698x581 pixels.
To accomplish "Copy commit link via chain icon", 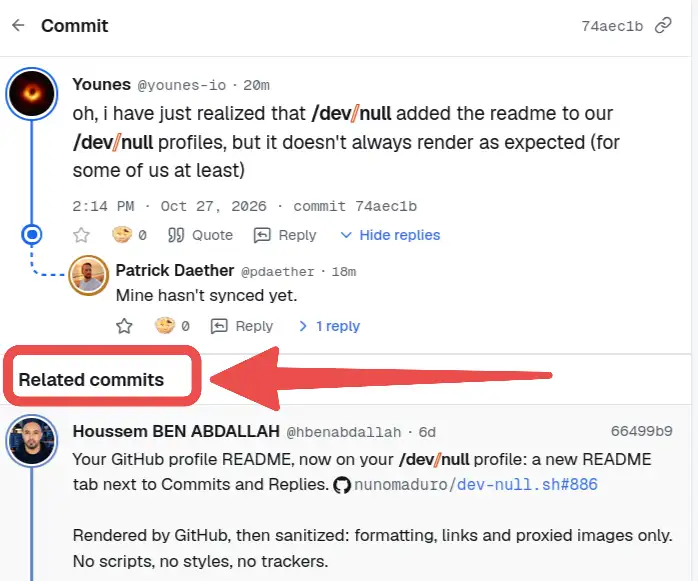I will coord(663,25).
